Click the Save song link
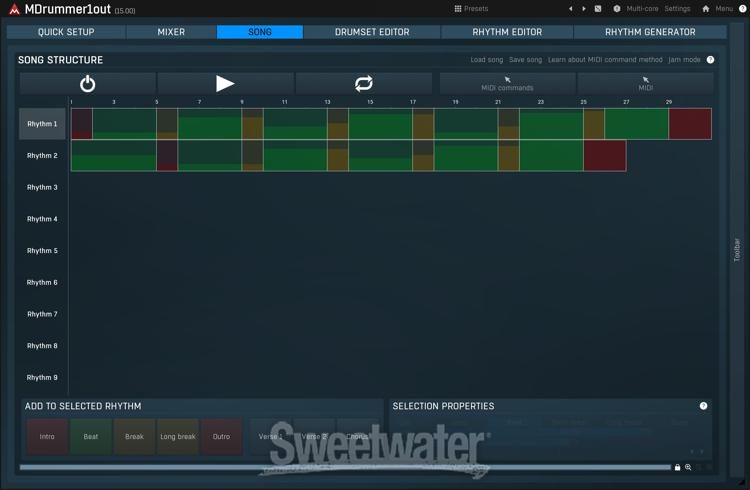Screen dimensions: 750x490 525,60
